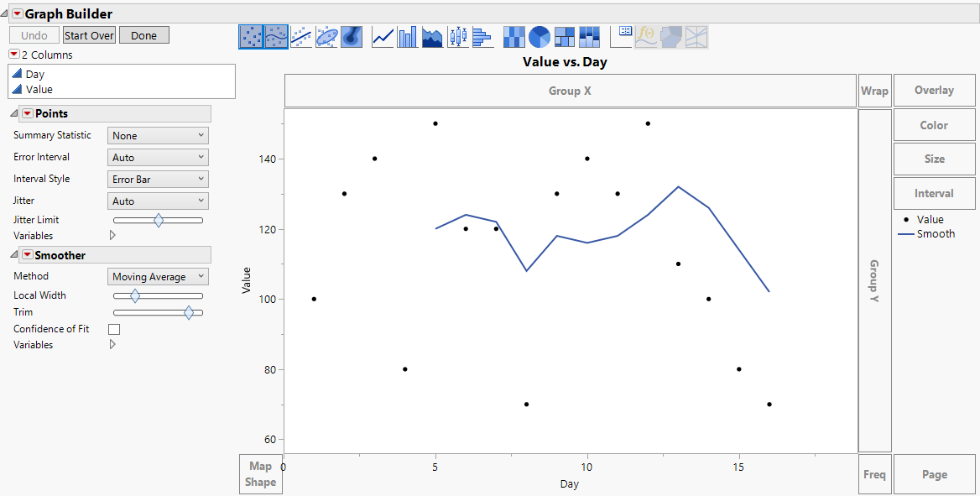Select the Bar chart icon
Viewport: 980px width, 496px height.
[408, 37]
